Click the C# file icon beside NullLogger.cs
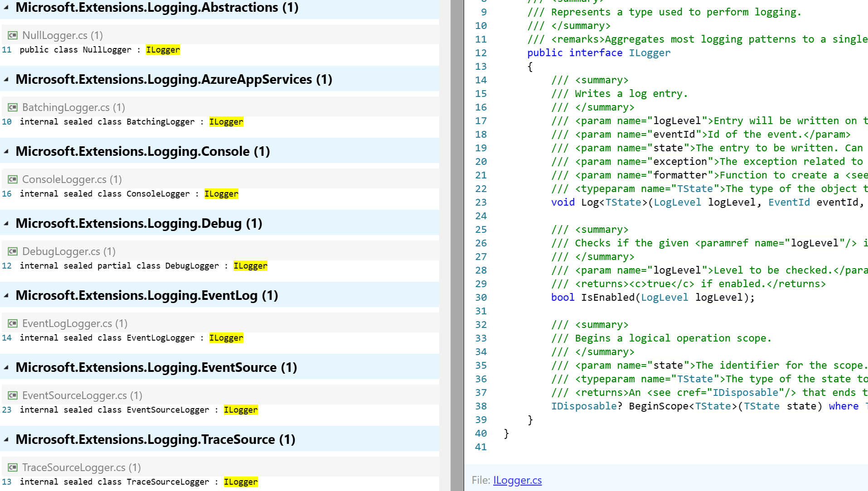868x491 pixels. (13, 35)
